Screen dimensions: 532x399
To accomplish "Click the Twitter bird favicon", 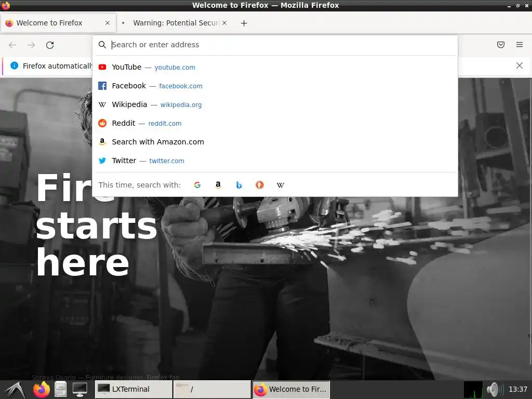I will click(102, 161).
